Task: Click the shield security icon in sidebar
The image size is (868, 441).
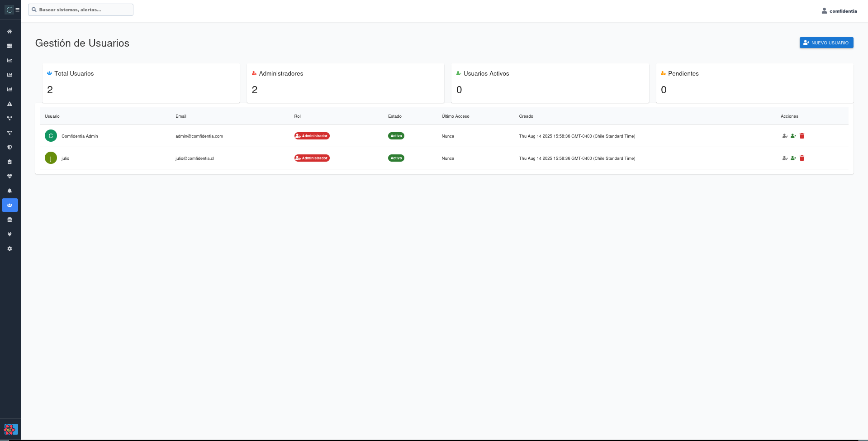Action: (9, 147)
